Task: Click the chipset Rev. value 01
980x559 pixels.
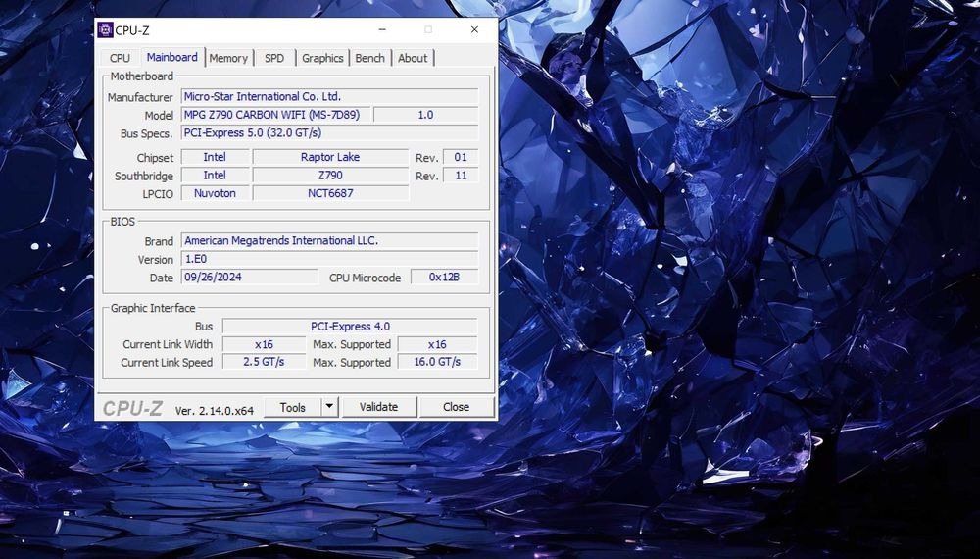Action: 461,157
